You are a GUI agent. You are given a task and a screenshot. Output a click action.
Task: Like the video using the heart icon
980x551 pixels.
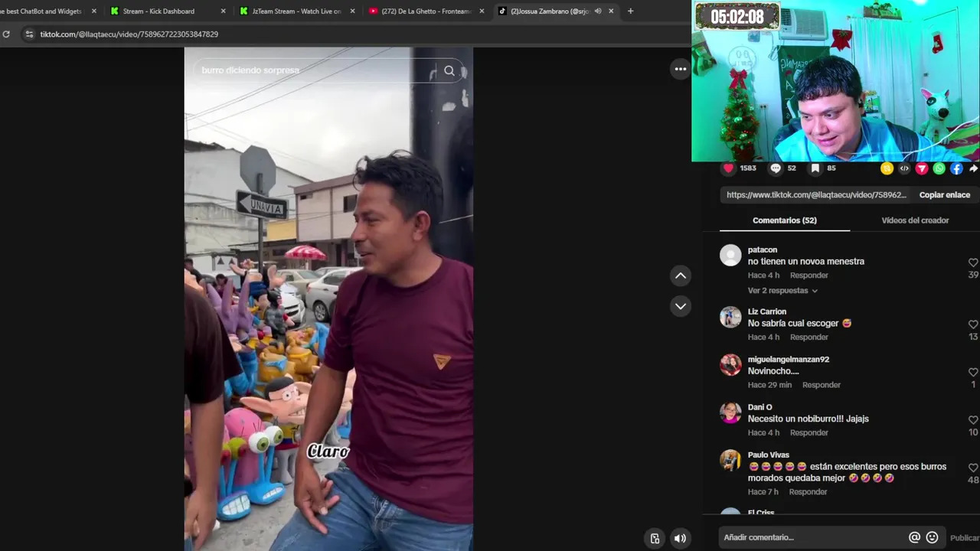pyautogui.click(x=728, y=168)
